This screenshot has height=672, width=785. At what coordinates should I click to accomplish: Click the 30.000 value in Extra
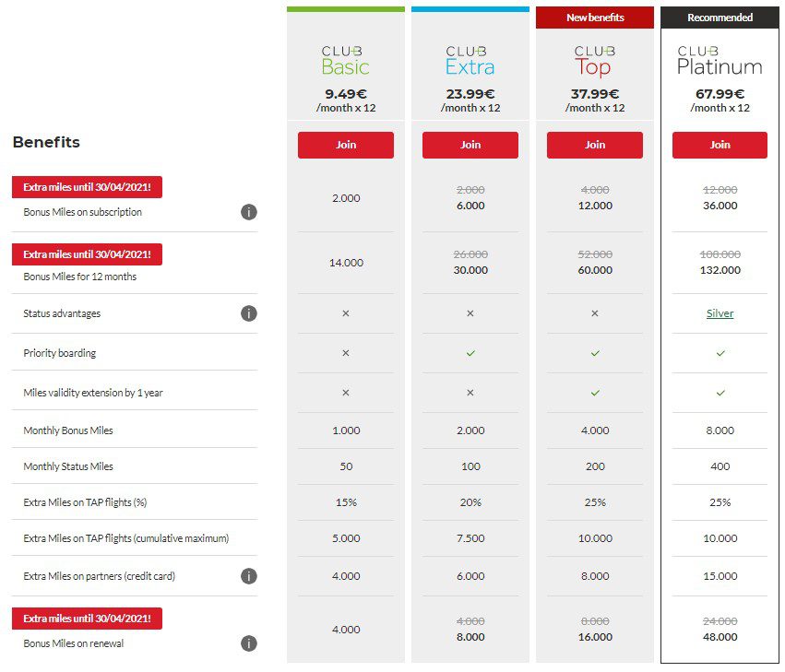[470, 270]
